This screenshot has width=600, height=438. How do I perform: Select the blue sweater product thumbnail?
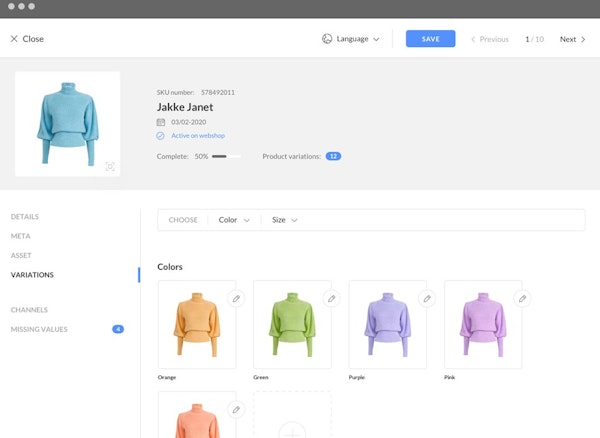coord(67,123)
